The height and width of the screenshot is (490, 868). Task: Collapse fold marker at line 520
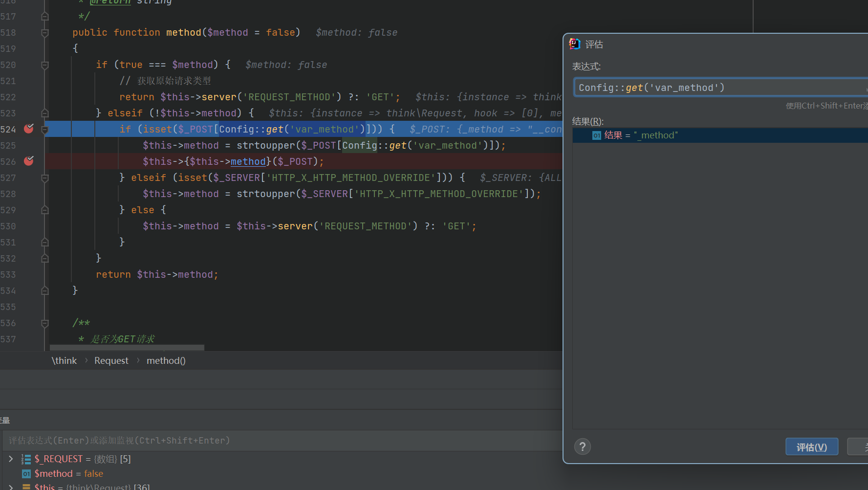click(x=45, y=65)
